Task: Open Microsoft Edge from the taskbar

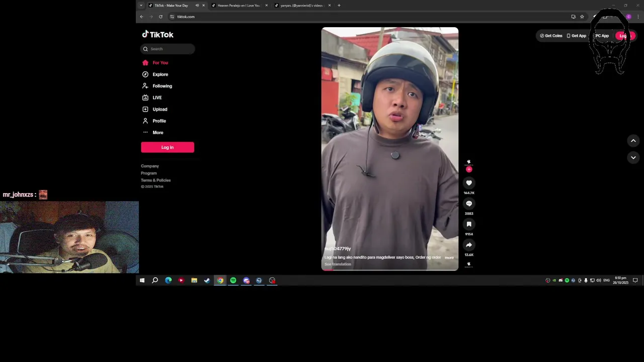Action: point(168,281)
